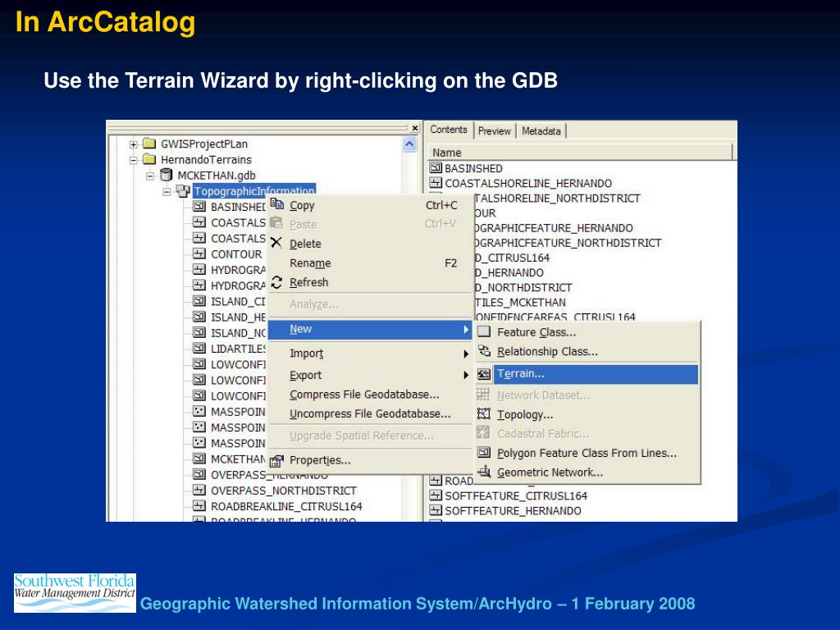
Task: Select Feature Class... in submenu
Action: (x=587, y=332)
